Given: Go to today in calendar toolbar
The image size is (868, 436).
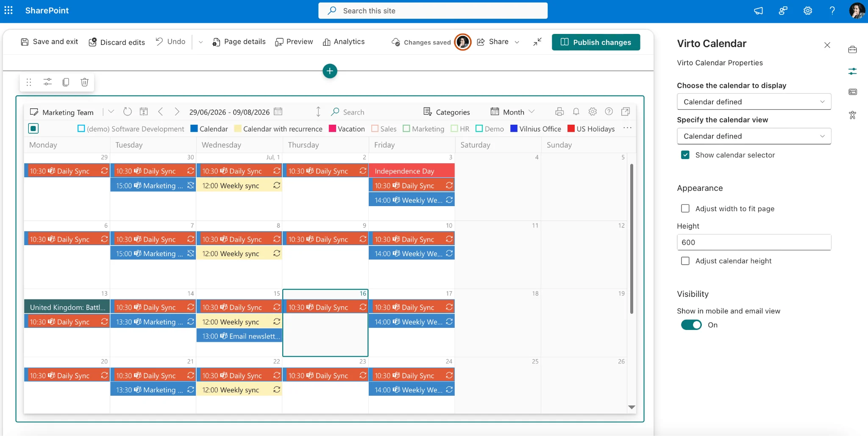Looking at the screenshot, I should (x=144, y=112).
